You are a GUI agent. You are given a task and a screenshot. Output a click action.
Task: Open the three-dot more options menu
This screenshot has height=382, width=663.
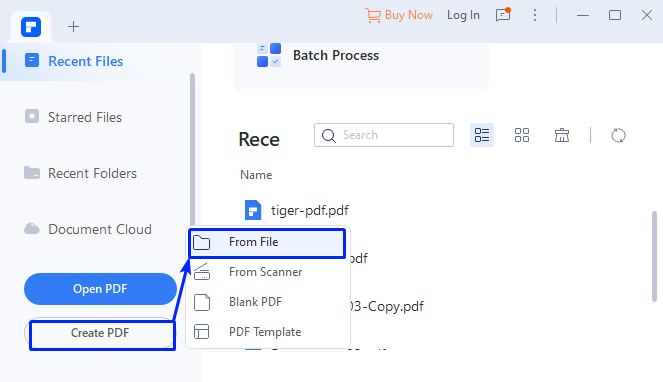tap(535, 15)
